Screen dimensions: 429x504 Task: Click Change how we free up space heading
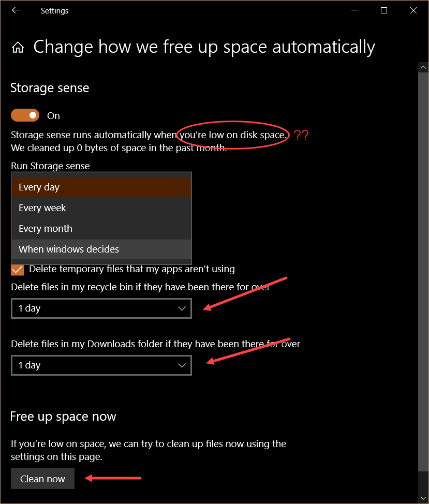point(204,47)
